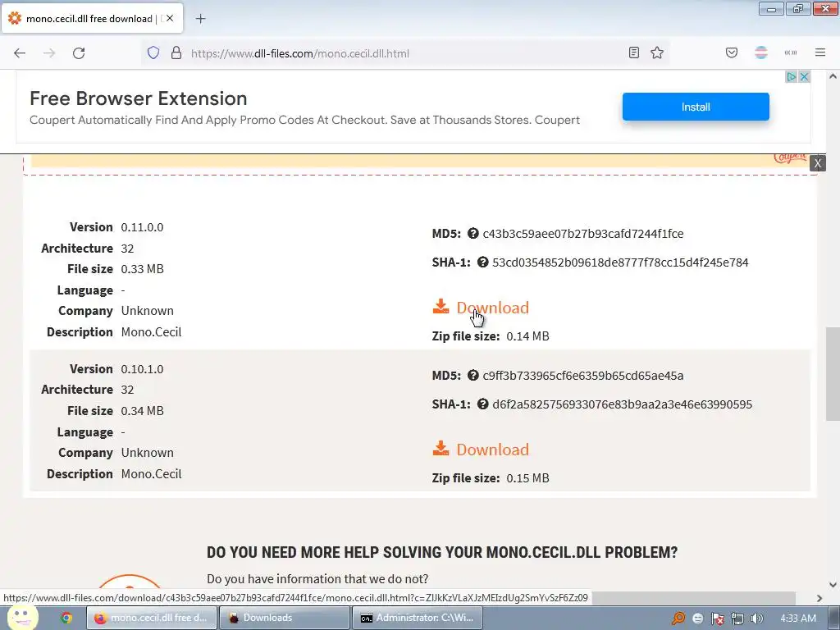The width and height of the screenshot is (840, 630).
Task: Click the scroll down arrow on page
Action: coord(833,584)
